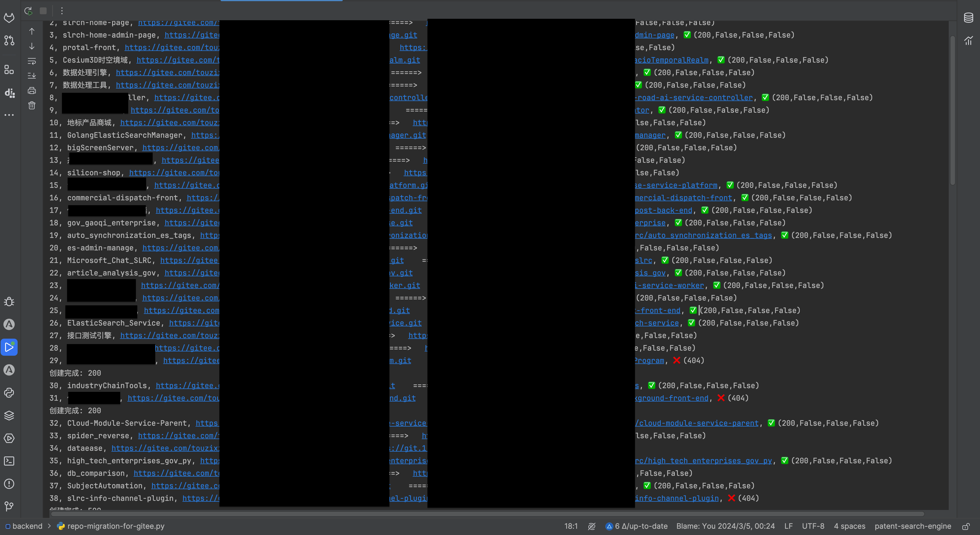Click the slrch-home-admin-page gitee link
980x535 pixels.
click(192, 35)
